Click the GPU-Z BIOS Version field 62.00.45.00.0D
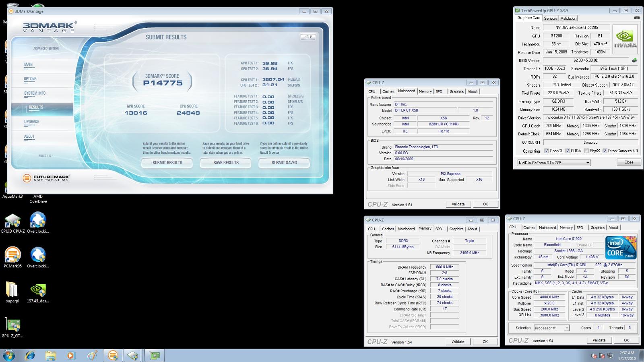644x362 pixels. click(x=586, y=60)
